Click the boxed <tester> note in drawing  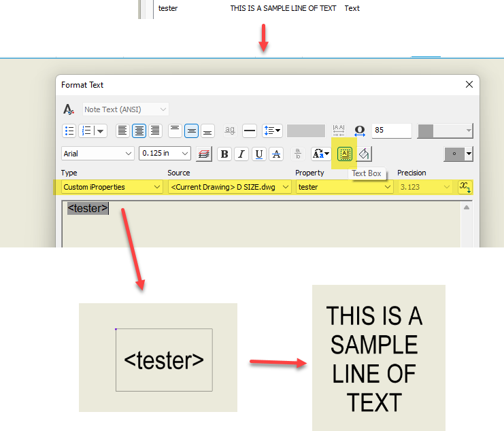(164, 360)
